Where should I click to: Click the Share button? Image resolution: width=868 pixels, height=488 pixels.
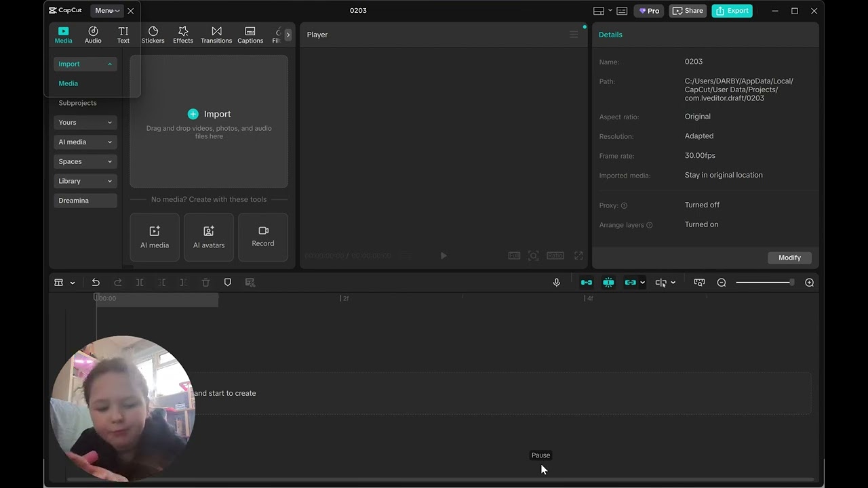[688, 11]
